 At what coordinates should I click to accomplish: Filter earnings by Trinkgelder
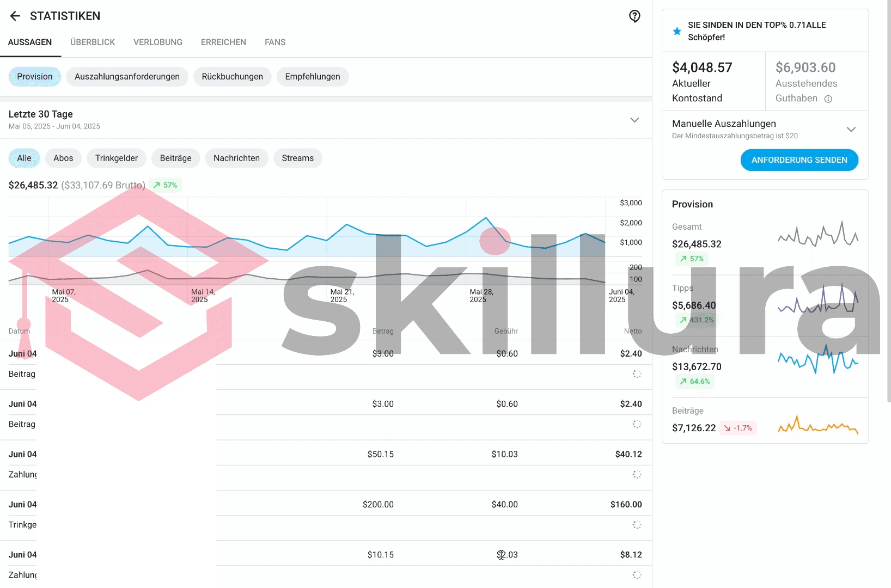click(x=117, y=158)
